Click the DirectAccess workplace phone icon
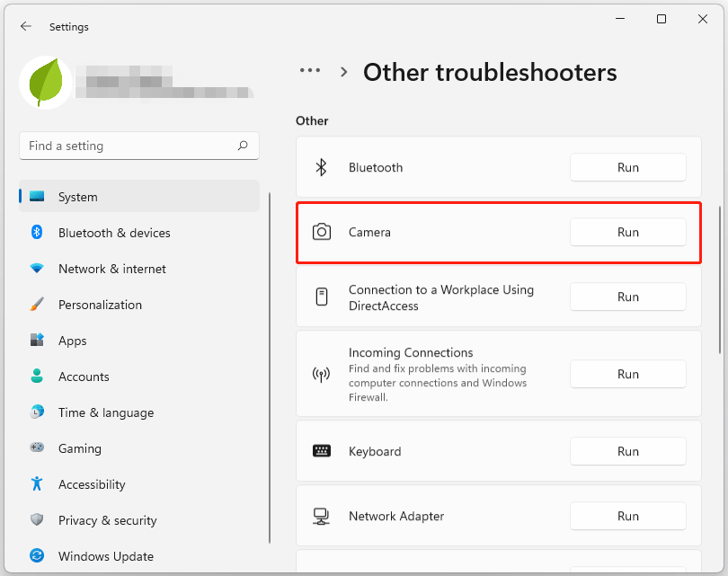This screenshot has height=576, width=728. click(x=321, y=297)
